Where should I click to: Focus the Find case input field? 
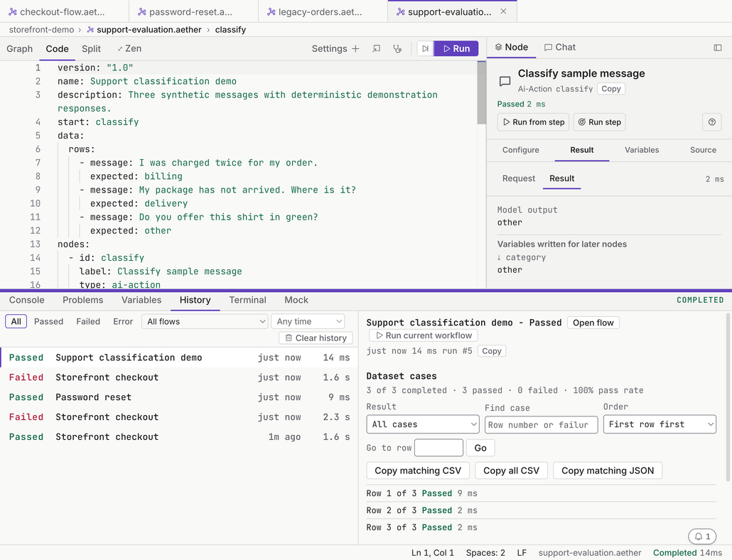[x=541, y=425]
